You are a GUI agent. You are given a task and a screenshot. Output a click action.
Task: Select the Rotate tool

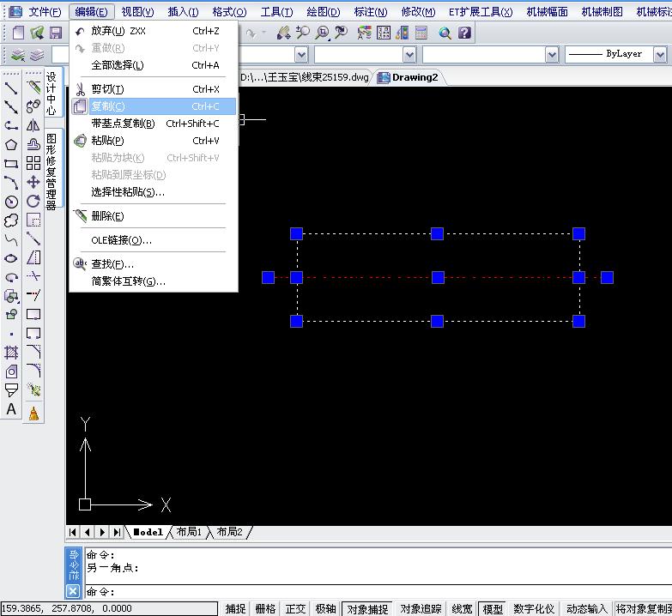(x=33, y=201)
